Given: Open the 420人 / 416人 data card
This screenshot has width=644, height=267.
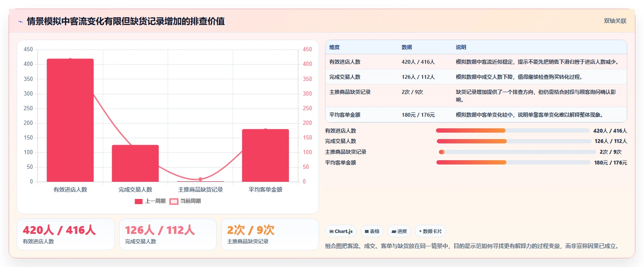Looking at the screenshot, I should pyautogui.click(x=66, y=234).
